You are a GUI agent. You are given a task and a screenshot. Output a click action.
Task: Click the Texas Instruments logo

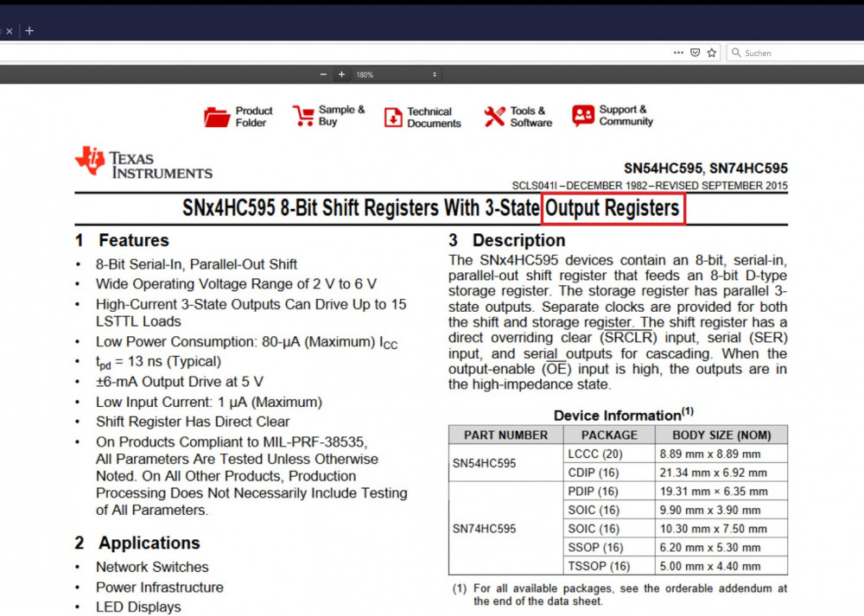[x=143, y=162]
